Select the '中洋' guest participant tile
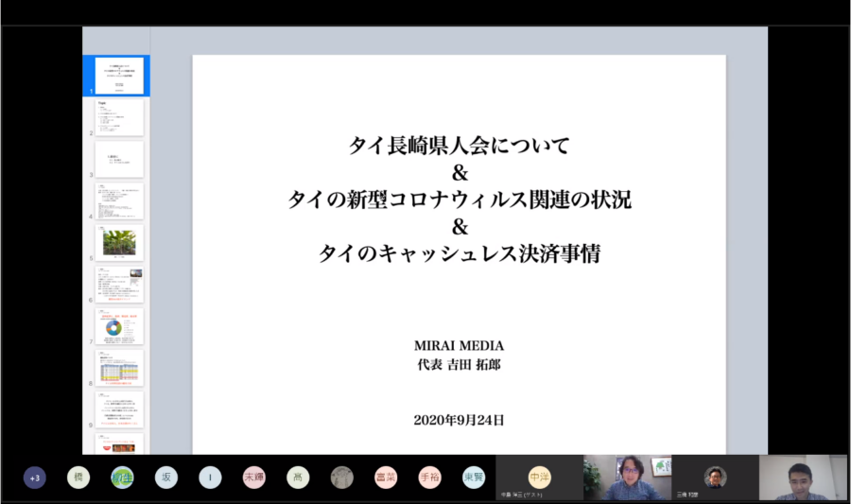Screen dimensions: 851x504 pos(540,478)
